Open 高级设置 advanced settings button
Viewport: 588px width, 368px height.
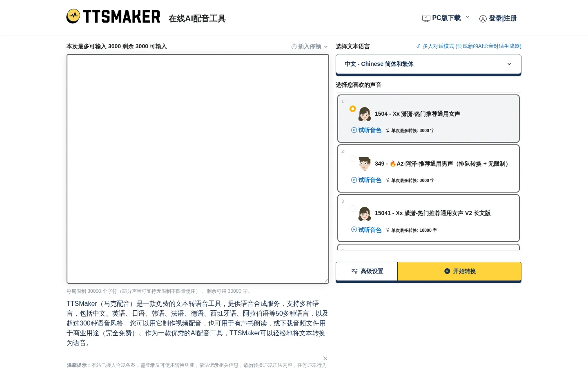point(367,271)
